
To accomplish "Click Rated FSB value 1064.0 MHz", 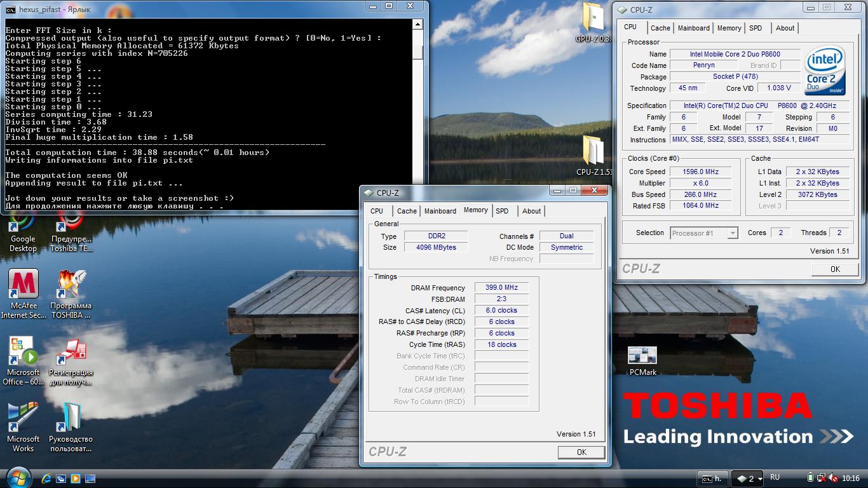I will click(700, 207).
